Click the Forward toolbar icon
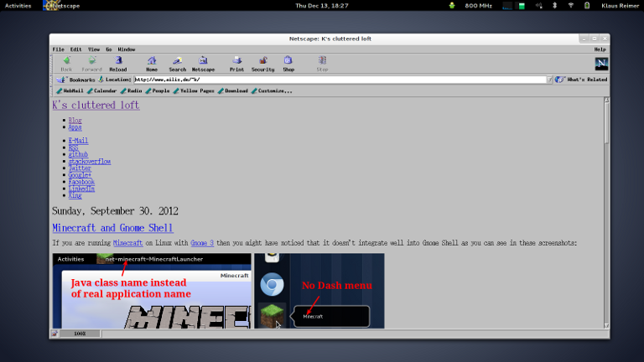 click(91, 64)
